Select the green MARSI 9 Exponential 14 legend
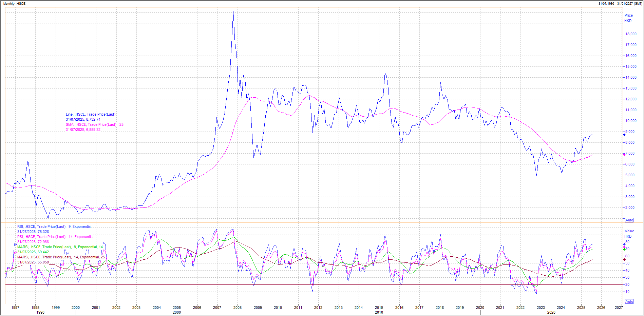 [x=60, y=247]
